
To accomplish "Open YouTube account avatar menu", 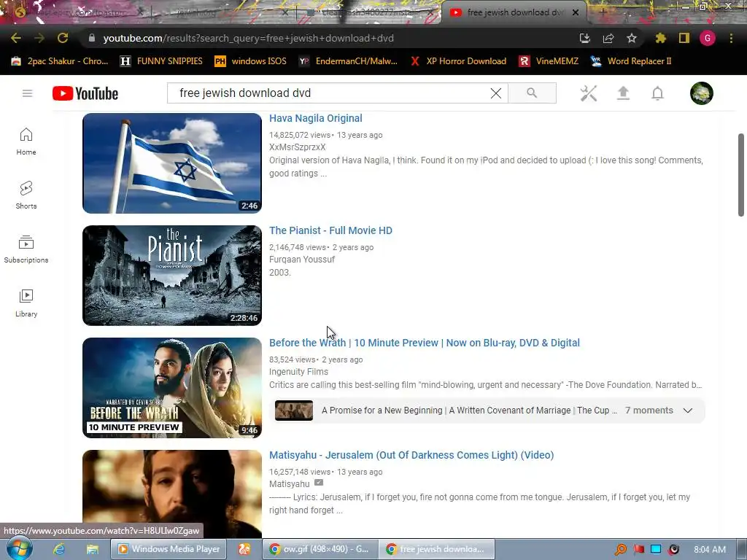I will (x=702, y=93).
